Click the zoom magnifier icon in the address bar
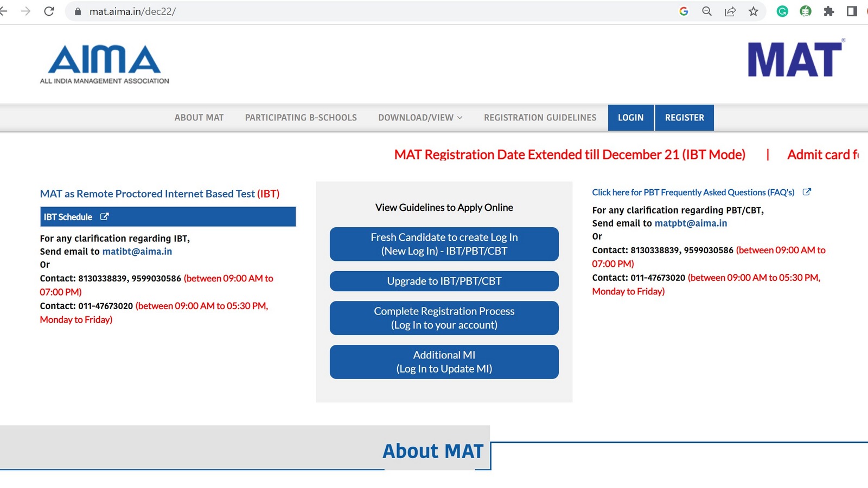 pos(707,11)
